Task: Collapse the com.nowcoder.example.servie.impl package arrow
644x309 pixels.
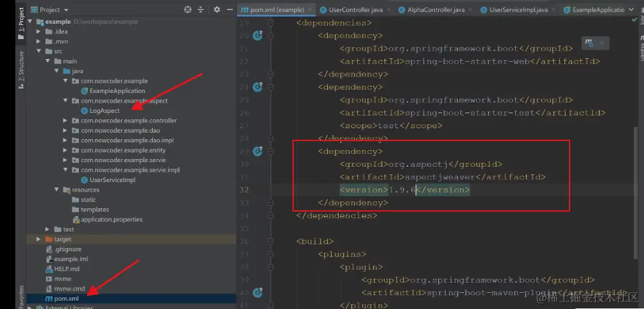Action: coord(65,170)
